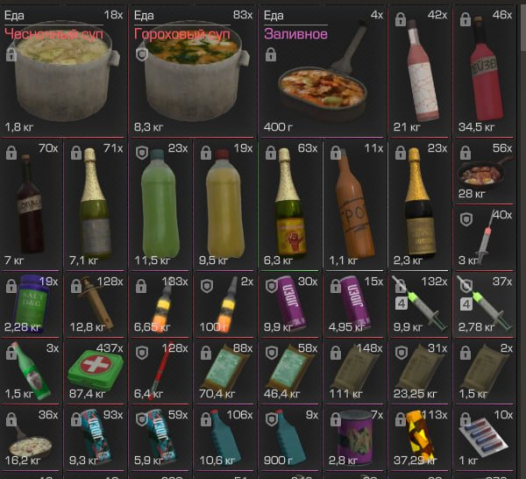Choose the orange clay bottle 11x
Screen dimensions: 526x479
(355, 205)
